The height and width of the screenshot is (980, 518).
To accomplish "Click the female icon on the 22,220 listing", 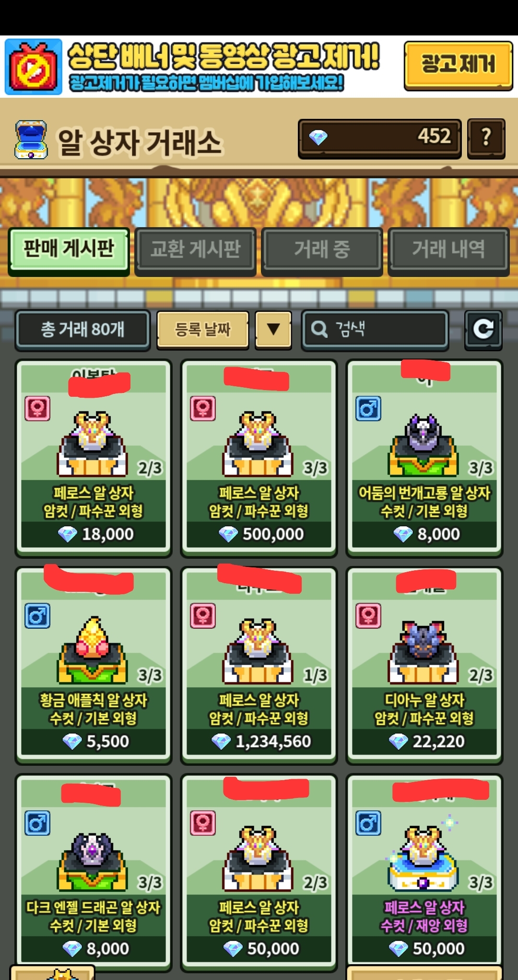I will pos(368,616).
